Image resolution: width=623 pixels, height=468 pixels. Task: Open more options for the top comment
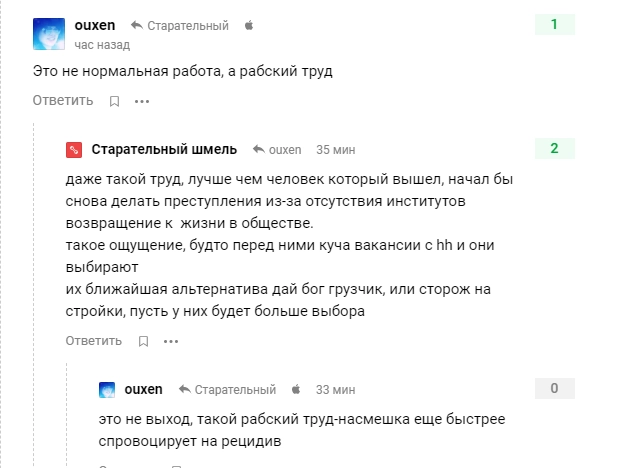[x=142, y=101]
